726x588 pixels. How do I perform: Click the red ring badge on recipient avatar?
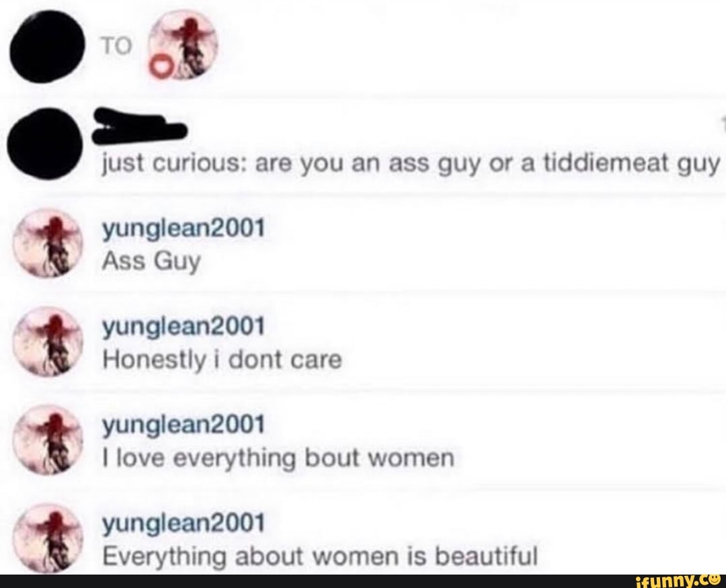pyautogui.click(x=162, y=68)
